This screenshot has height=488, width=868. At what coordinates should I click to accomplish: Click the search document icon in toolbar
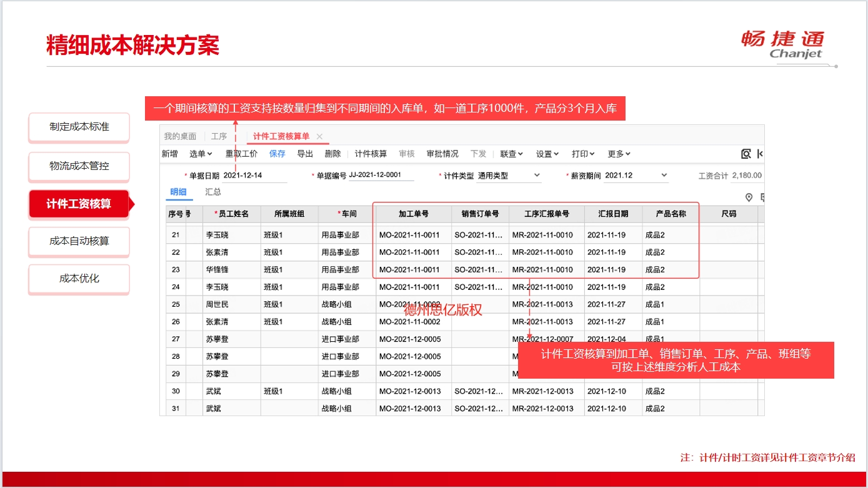(x=746, y=154)
